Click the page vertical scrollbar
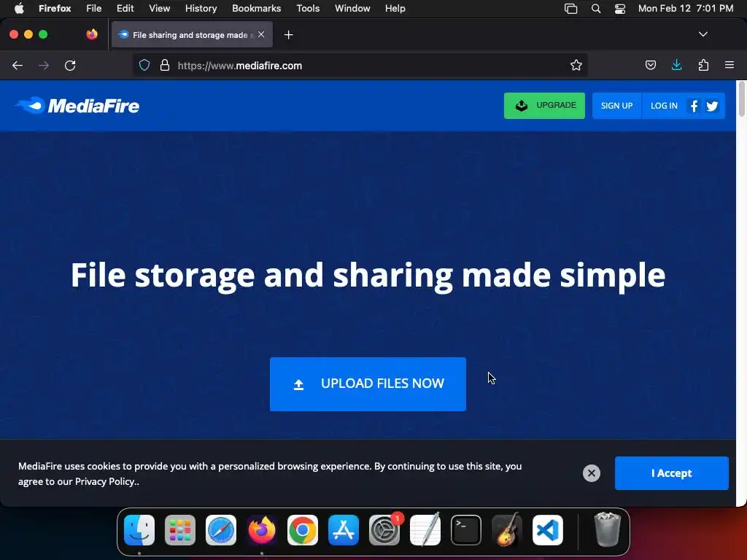The height and width of the screenshot is (560, 747). (x=741, y=99)
